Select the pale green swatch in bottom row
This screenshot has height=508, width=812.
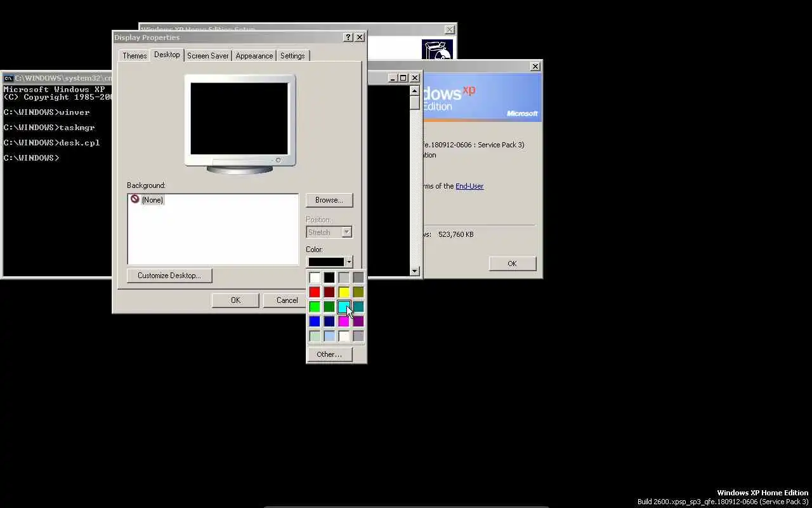pos(315,336)
